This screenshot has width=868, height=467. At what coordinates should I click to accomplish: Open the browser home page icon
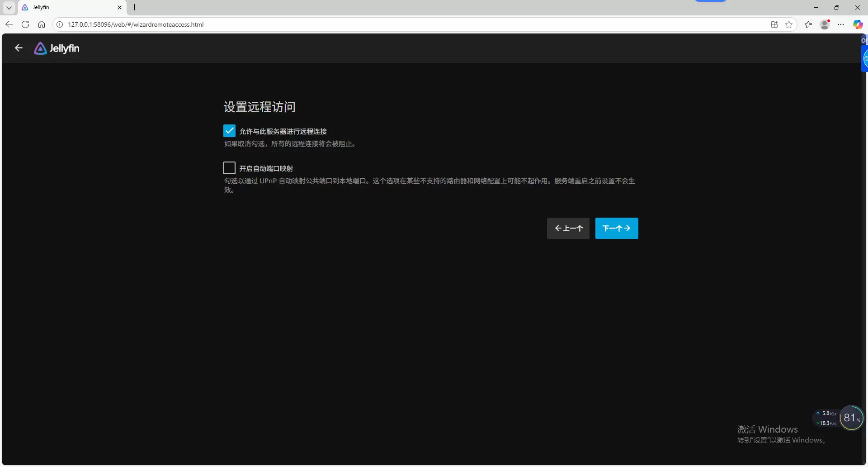[42, 24]
